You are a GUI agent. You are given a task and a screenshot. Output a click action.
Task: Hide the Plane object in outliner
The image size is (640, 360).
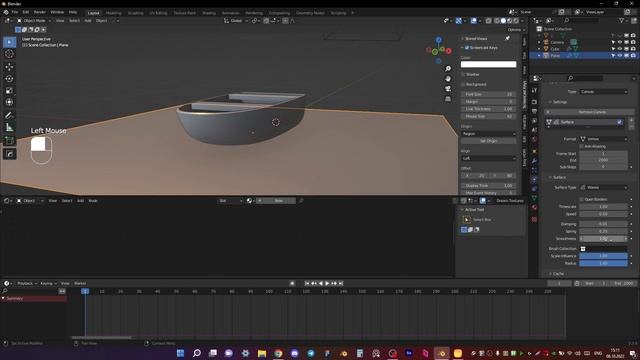pyautogui.click(x=620, y=56)
